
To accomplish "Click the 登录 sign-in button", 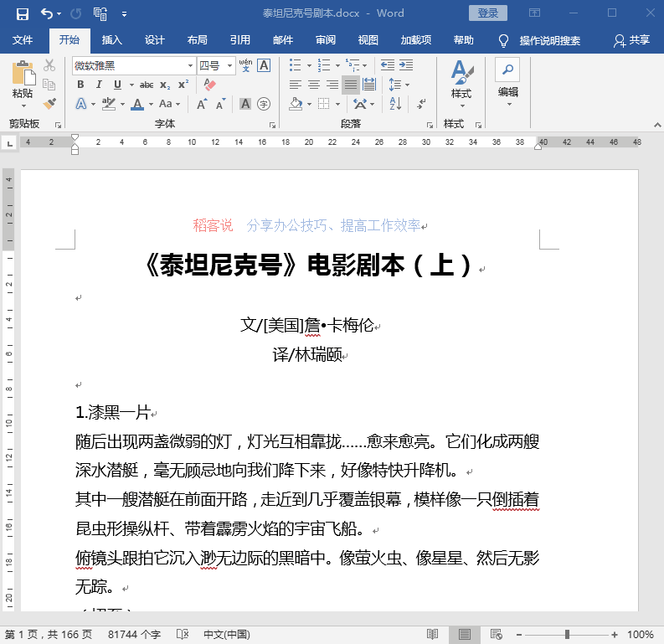I will click(x=488, y=13).
